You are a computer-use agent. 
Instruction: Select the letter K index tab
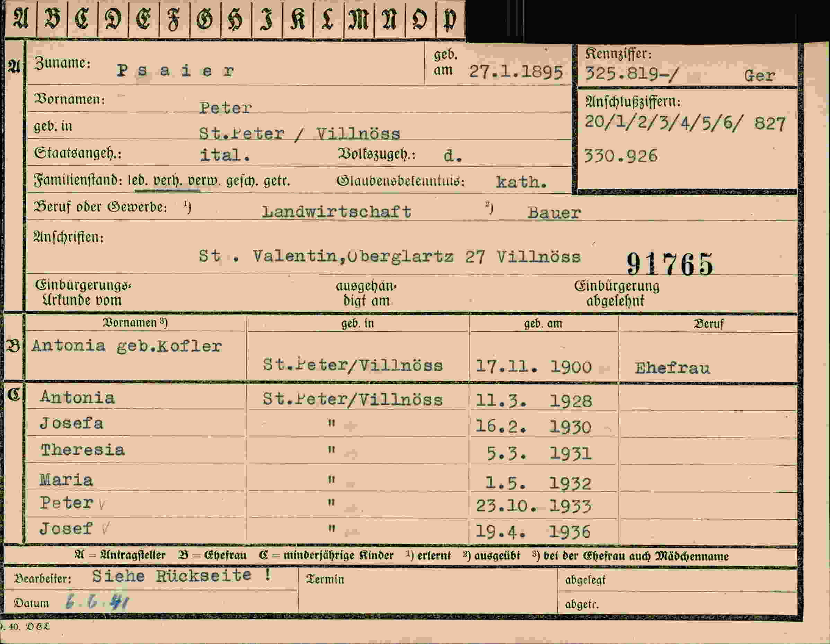tap(298, 19)
